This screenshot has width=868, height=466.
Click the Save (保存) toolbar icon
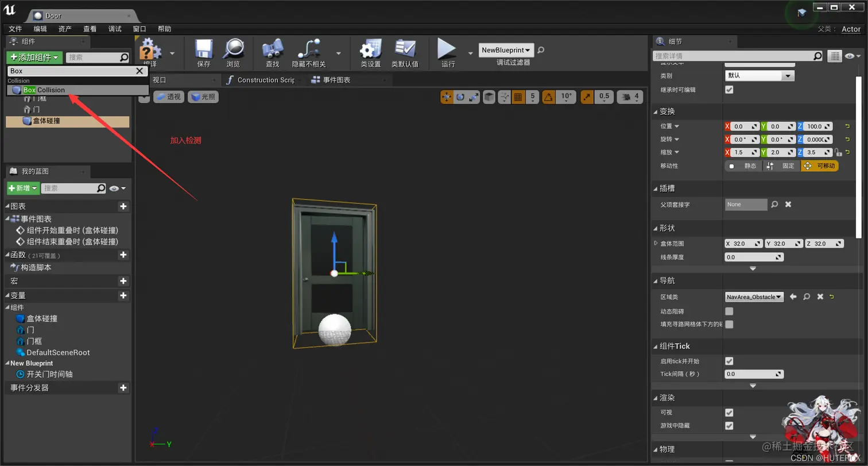[x=204, y=49]
